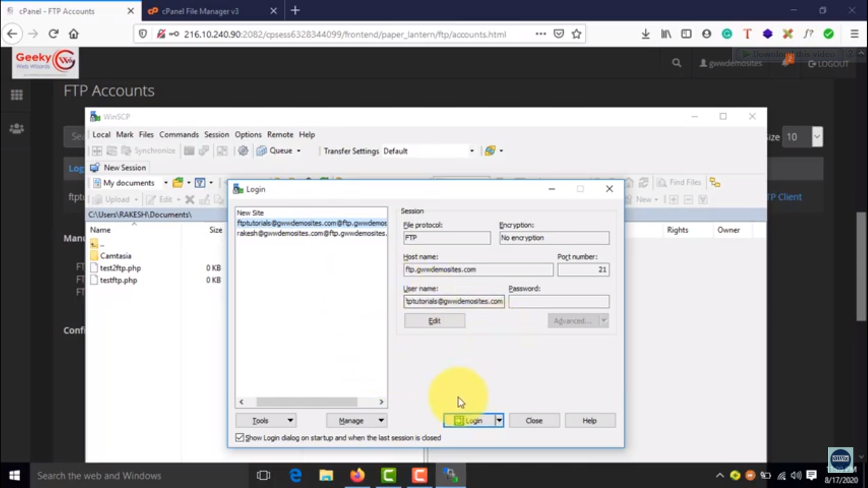This screenshot has width=868, height=488.
Task: Click the New Session tab in WinSCP
Action: (x=118, y=167)
